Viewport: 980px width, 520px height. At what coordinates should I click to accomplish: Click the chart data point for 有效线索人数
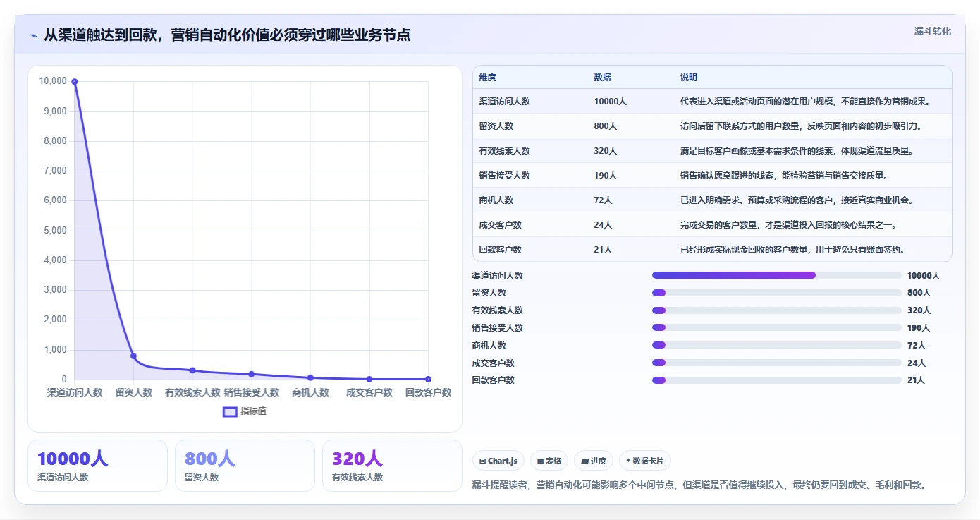pos(192,370)
